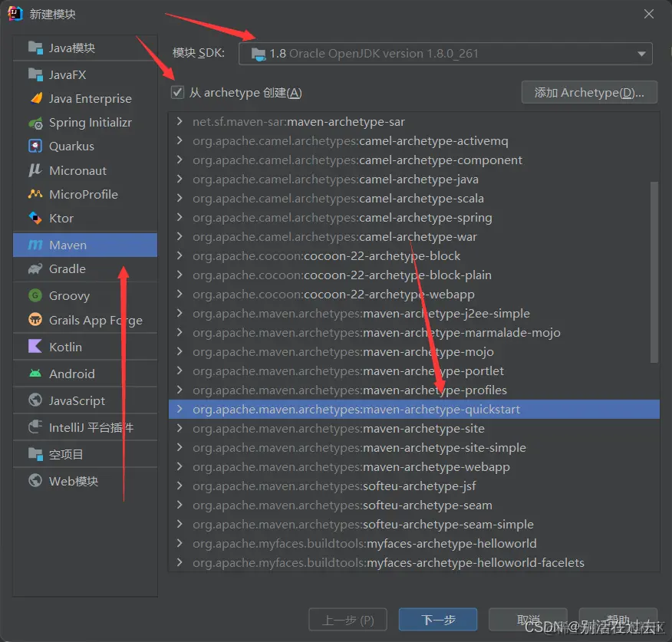The image size is (672, 642).
Task: Select maven-archetype-marmalade-mojo row
Action: (x=414, y=333)
